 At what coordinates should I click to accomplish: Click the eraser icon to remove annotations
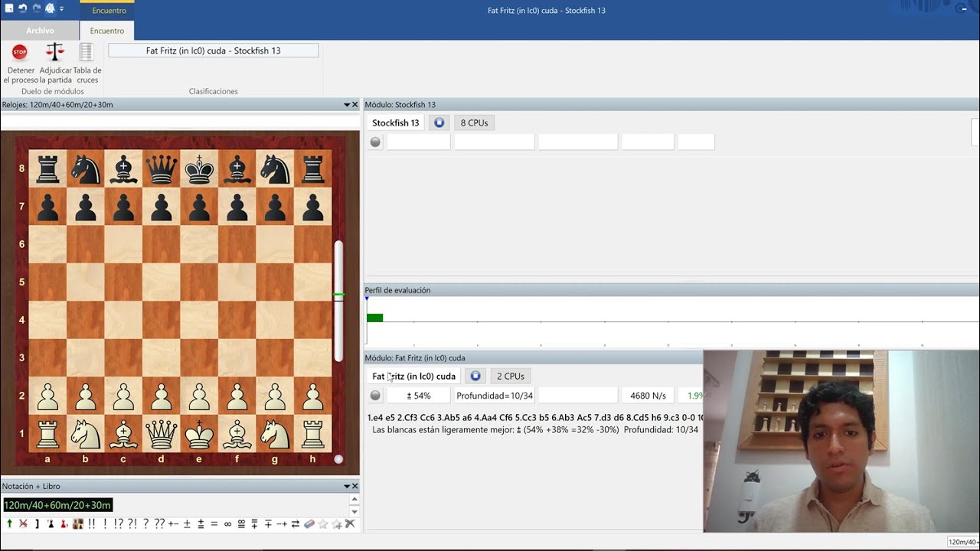coord(309,524)
